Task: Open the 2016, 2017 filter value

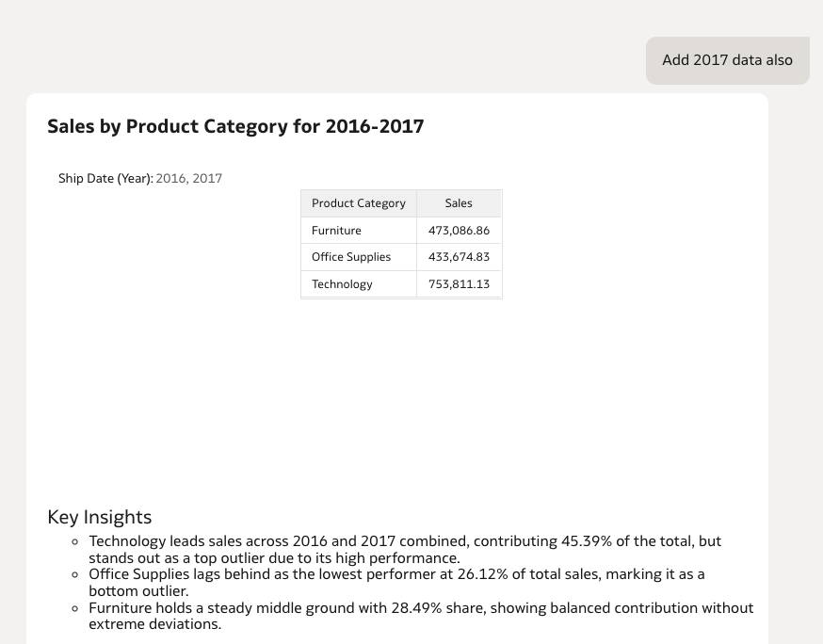Action: tap(189, 178)
